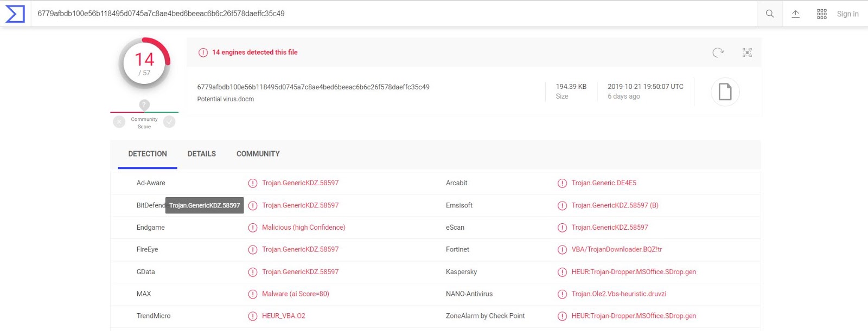Screen dimensions: 868x331
Task: Vote harmless with community checkmark icon
Action: pyautogui.click(x=169, y=122)
